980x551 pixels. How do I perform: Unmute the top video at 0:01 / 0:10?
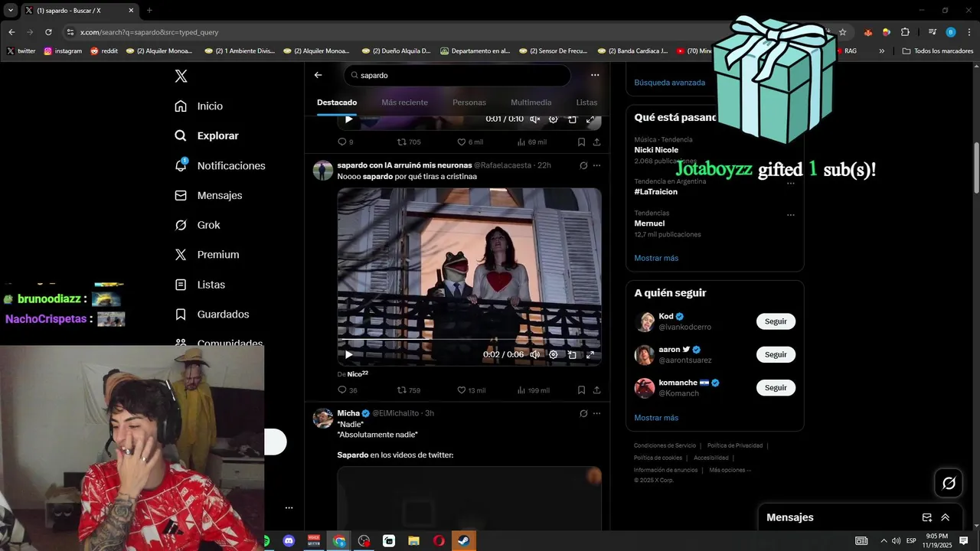(534, 119)
